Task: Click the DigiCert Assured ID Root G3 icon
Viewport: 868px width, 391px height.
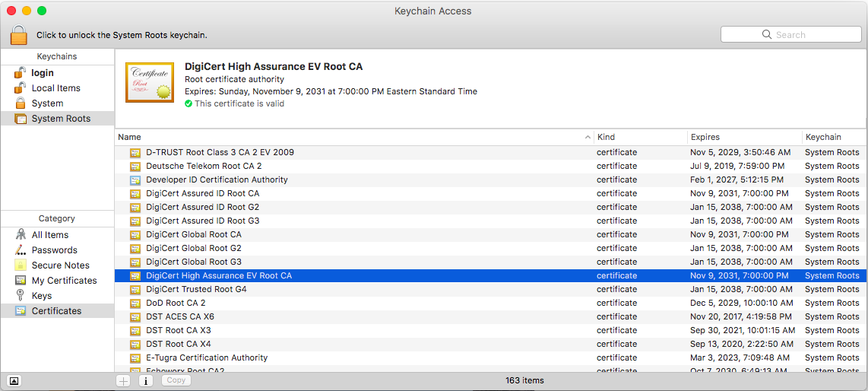Action: [x=135, y=221]
